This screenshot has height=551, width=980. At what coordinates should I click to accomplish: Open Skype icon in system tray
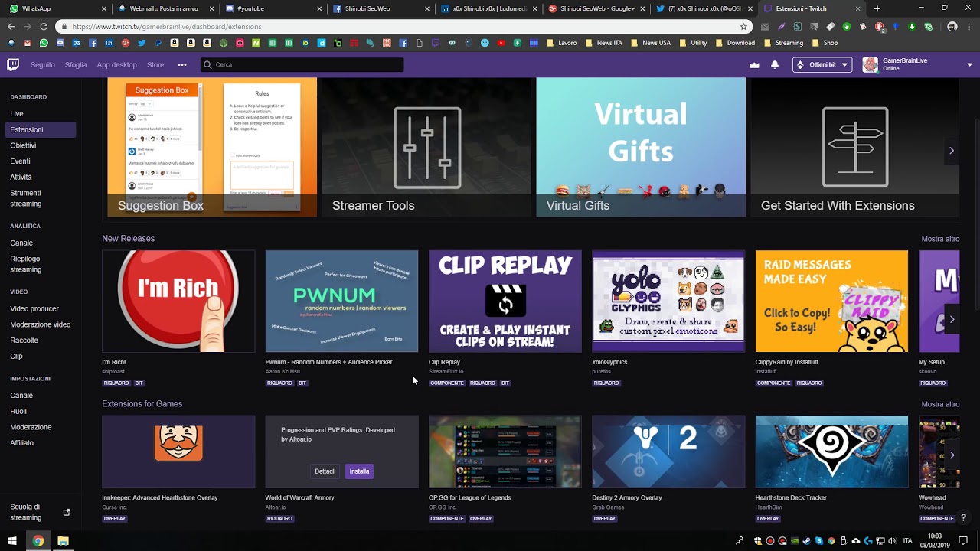(x=818, y=541)
